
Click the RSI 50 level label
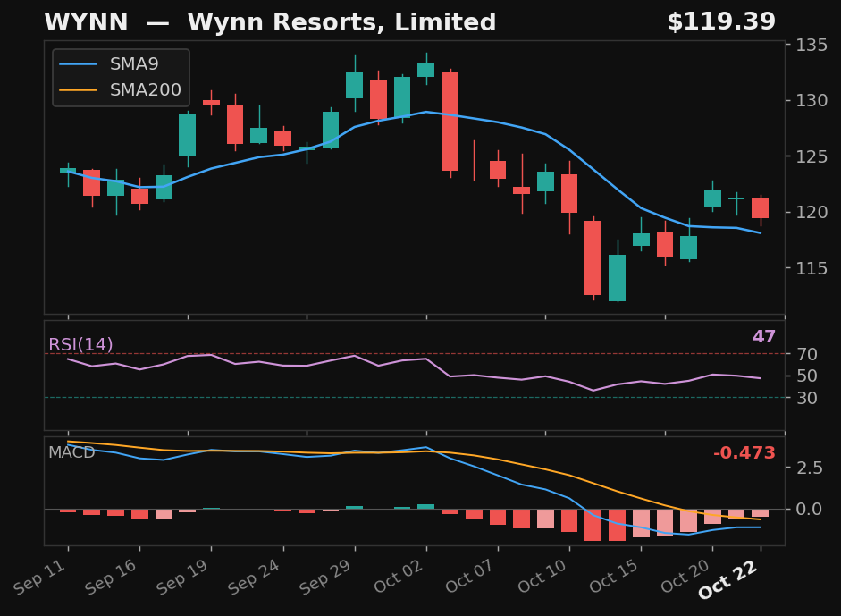click(x=806, y=376)
